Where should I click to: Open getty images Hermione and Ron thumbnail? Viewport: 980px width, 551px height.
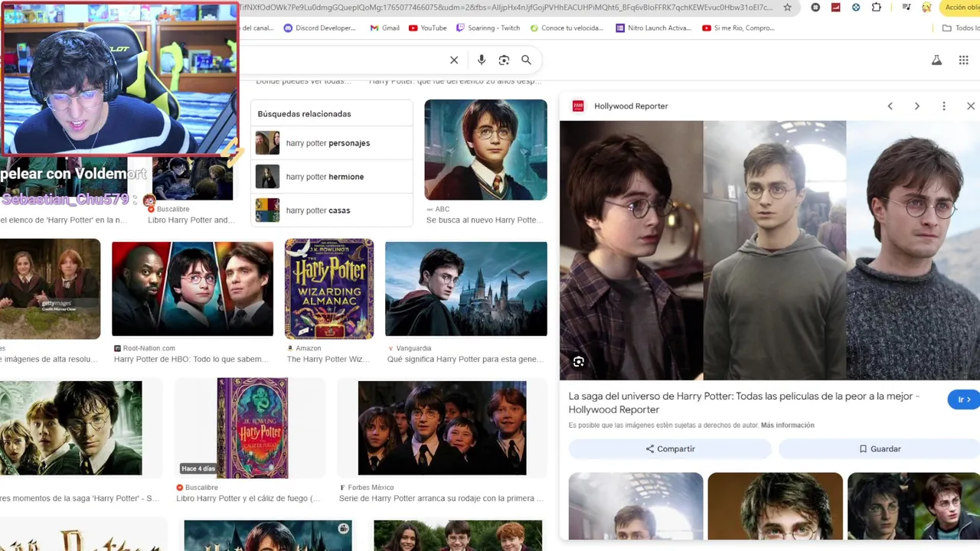click(50, 289)
